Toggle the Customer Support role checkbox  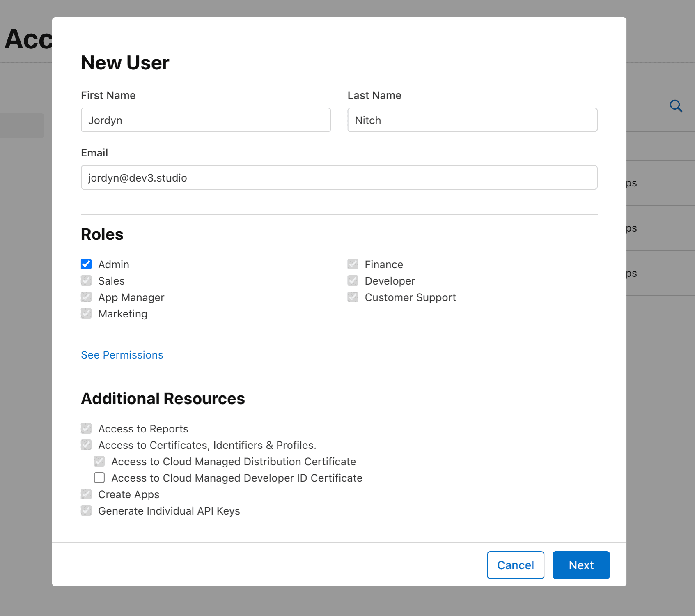353,297
